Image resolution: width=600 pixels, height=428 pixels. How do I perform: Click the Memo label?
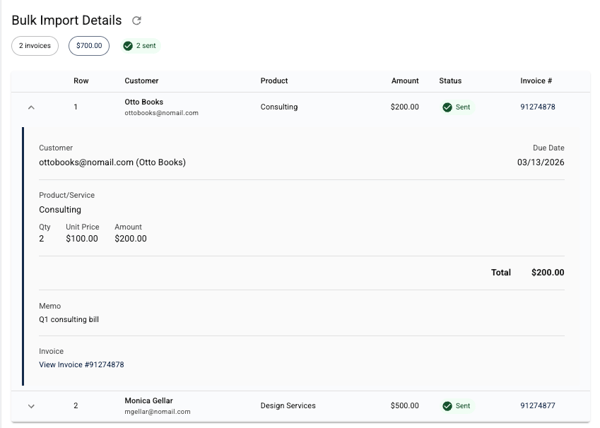pyautogui.click(x=50, y=306)
